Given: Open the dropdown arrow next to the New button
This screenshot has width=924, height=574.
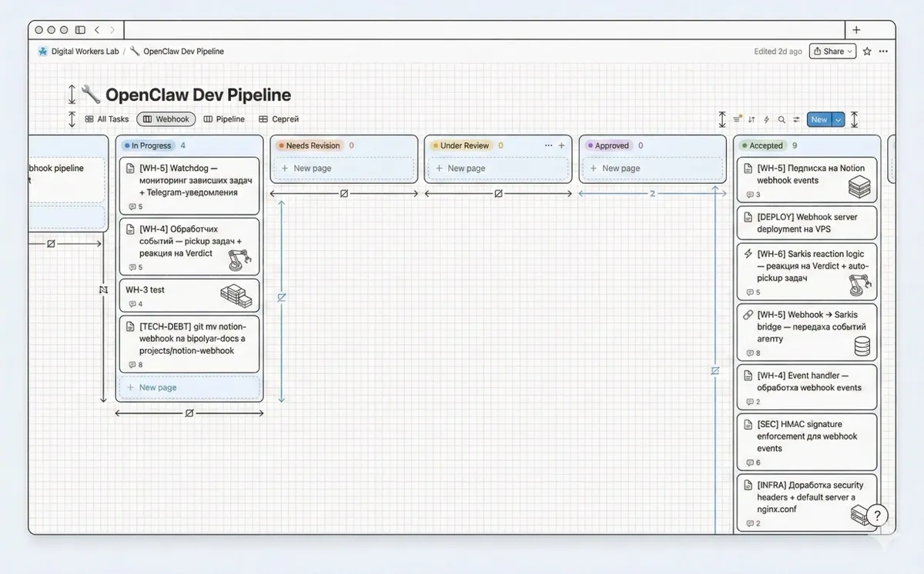Looking at the screenshot, I should [838, 119].
